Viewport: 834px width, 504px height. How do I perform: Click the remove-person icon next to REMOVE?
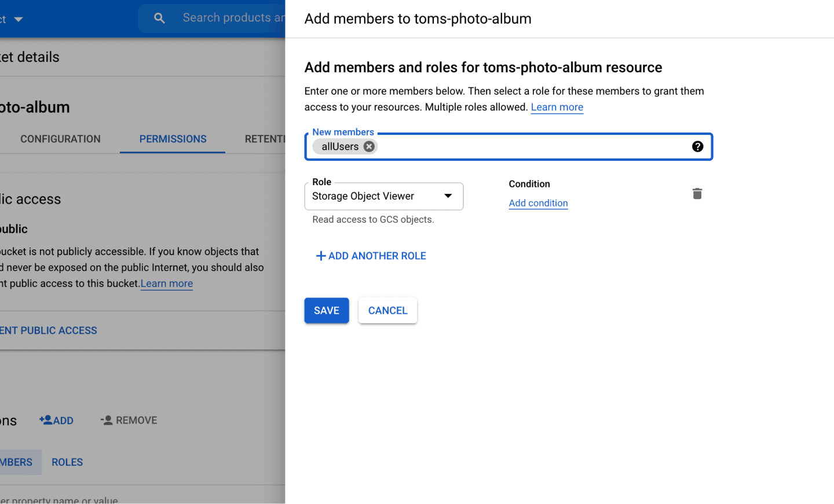pos(107,420)
